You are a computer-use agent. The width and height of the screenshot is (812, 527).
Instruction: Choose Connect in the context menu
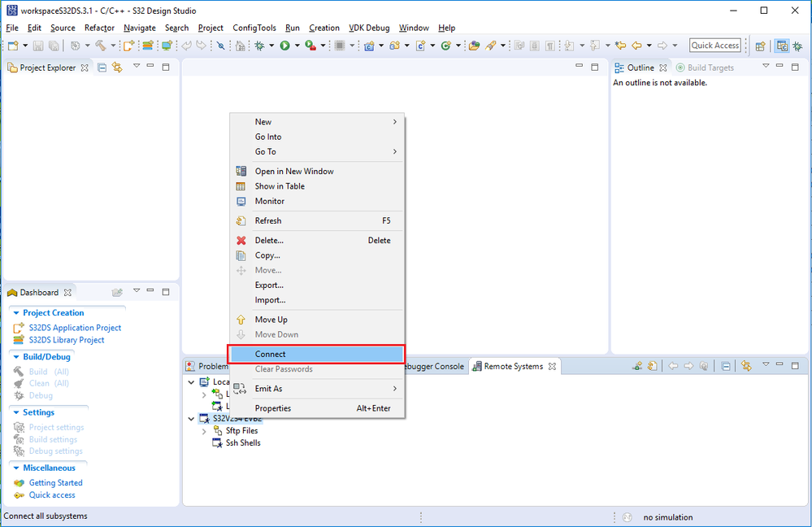pos(316,355)
